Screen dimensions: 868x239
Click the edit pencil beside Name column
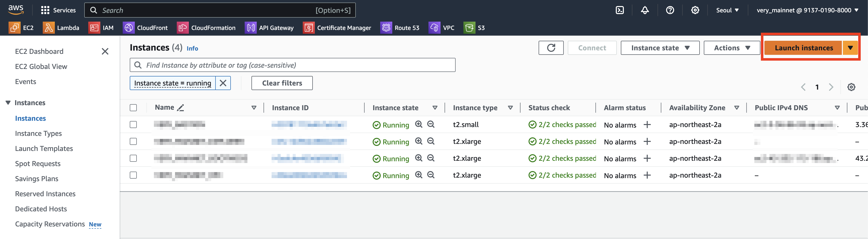point(181,108)
